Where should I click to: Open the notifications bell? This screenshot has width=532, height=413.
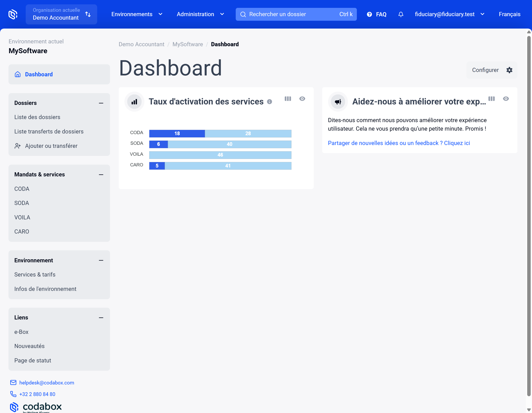401,14
